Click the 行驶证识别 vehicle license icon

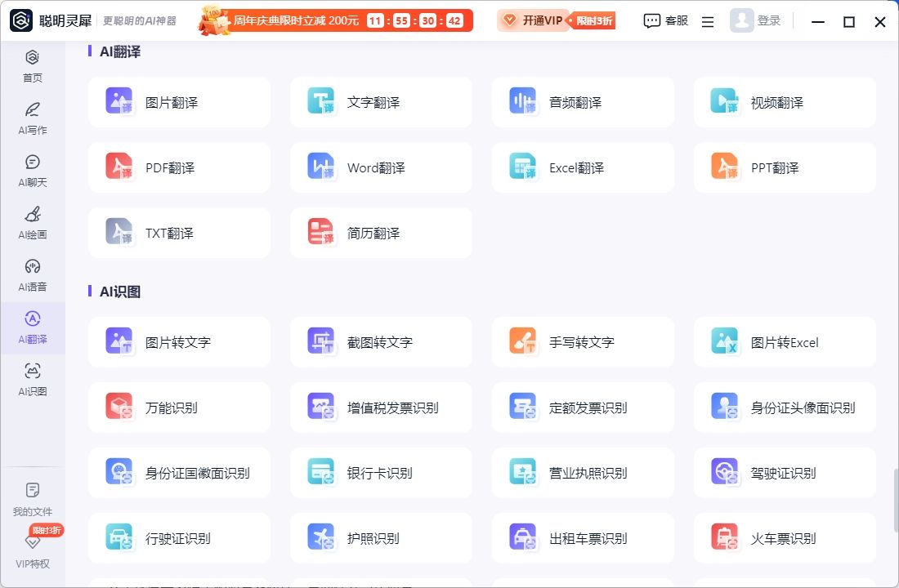point(119,537)
